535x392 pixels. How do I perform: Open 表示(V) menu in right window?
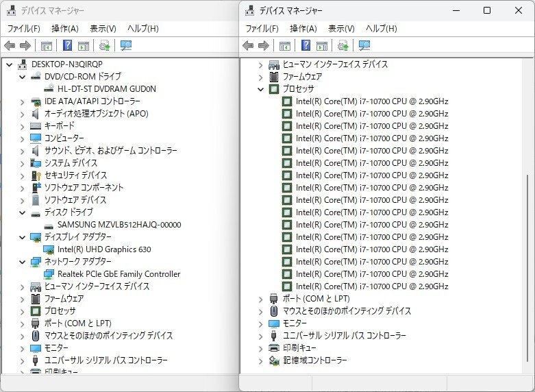tap(341, 28)
